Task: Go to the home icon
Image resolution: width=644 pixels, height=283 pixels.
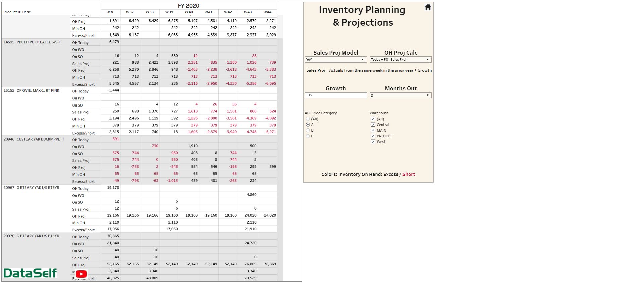Action: point(428,7)
